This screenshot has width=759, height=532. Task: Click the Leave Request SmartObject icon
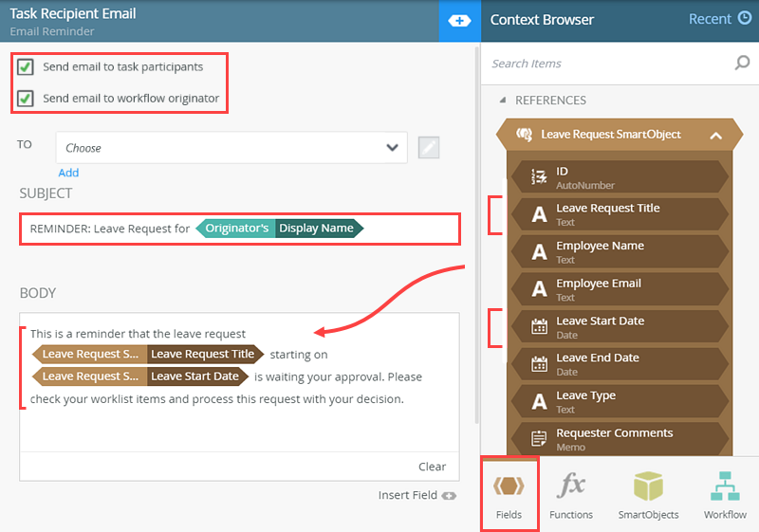tap(525, 134)
